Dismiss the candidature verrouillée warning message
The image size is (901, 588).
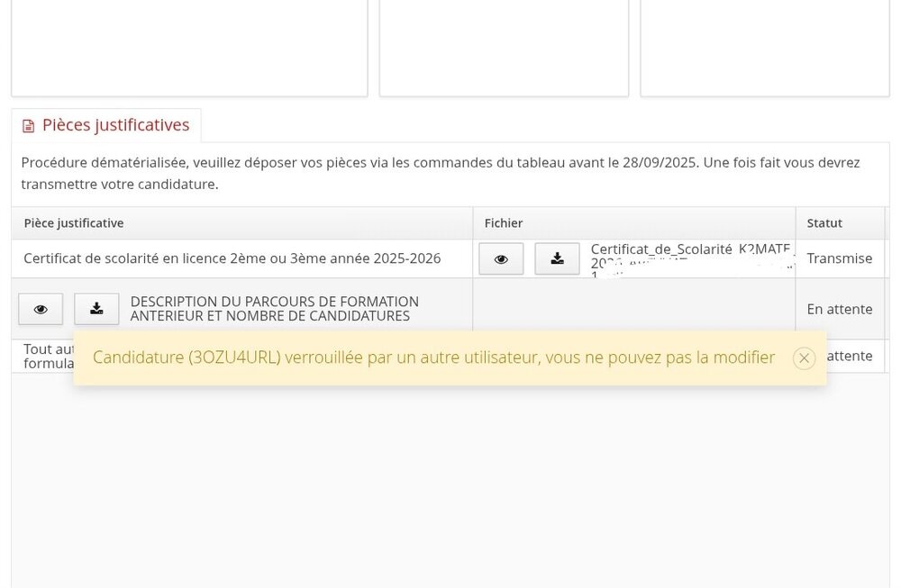804,357
